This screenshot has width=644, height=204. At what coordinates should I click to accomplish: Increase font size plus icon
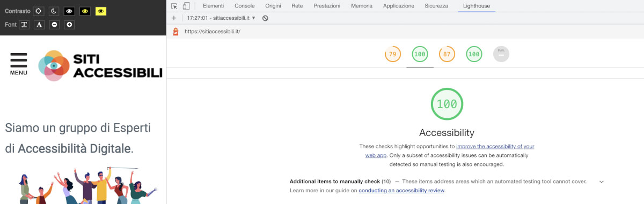click(69, 25)
